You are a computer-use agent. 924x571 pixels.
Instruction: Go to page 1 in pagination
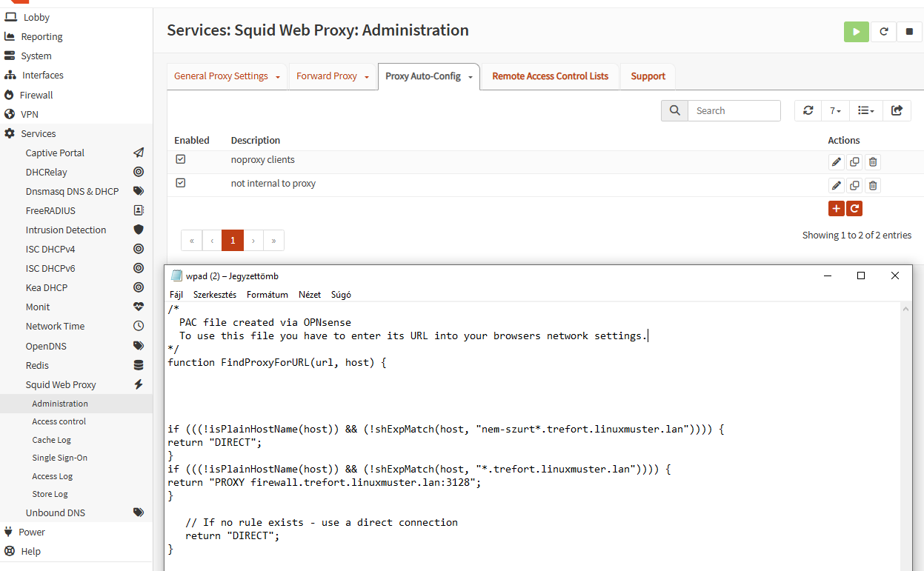(x=233, y=241)
